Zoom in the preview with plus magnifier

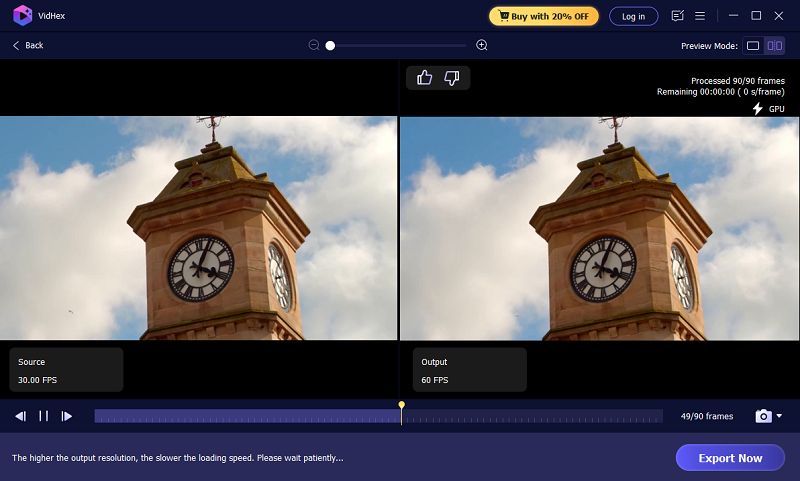click(x=482, y=45)
